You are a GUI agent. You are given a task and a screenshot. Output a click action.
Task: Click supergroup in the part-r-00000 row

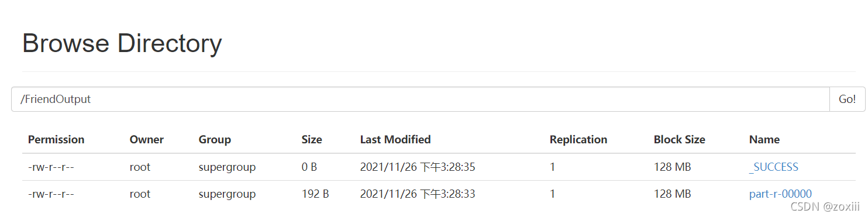pos(228,194)
